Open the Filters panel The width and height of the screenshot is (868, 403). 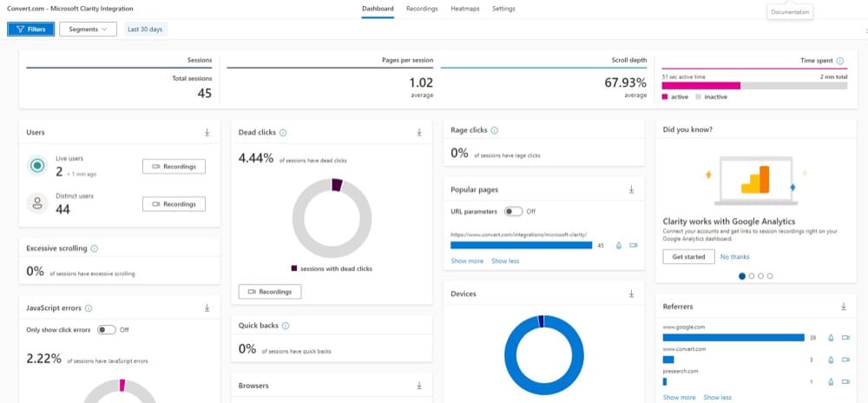coord(30,30)
